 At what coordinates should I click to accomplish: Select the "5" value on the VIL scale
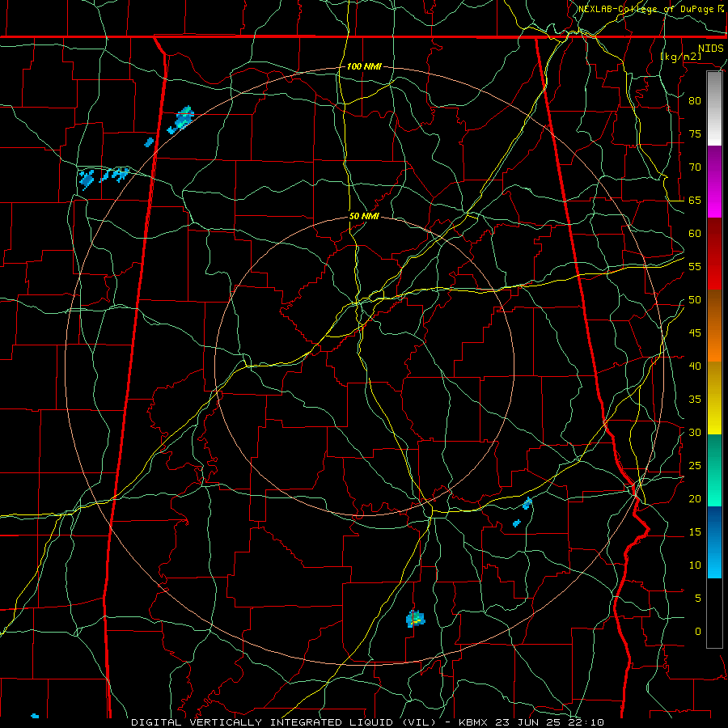tap(698, 599)
